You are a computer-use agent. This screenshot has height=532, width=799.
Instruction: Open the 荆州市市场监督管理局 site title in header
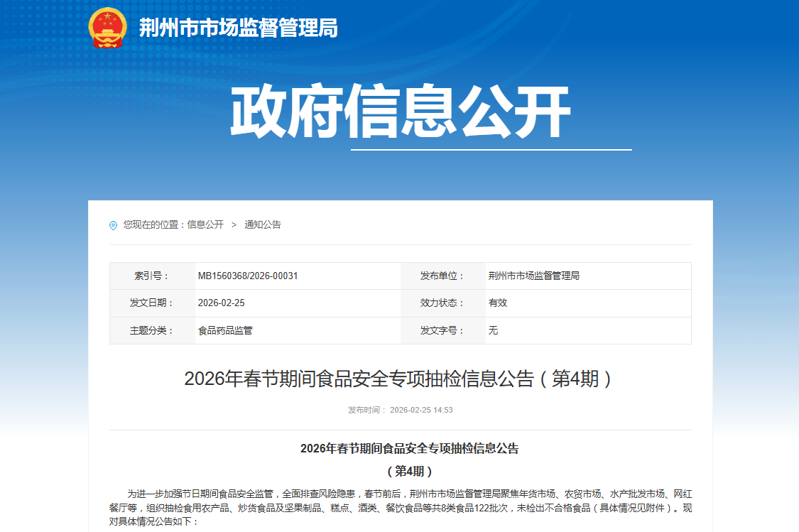(x=238, y=28)
